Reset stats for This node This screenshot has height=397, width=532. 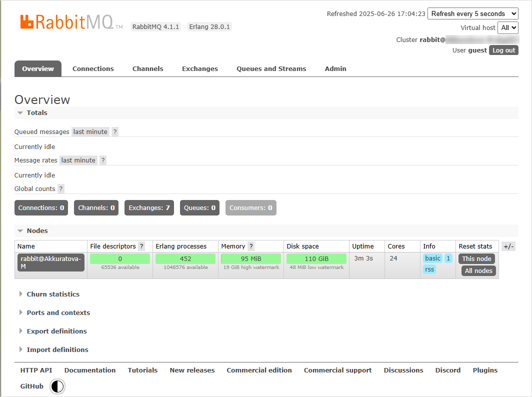click(x=476, y=259)
